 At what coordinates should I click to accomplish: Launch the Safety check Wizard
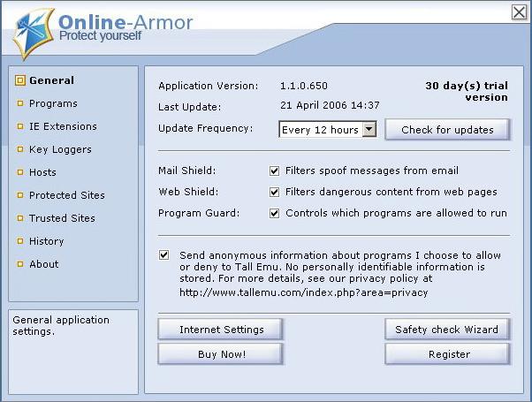coord(447,330)
